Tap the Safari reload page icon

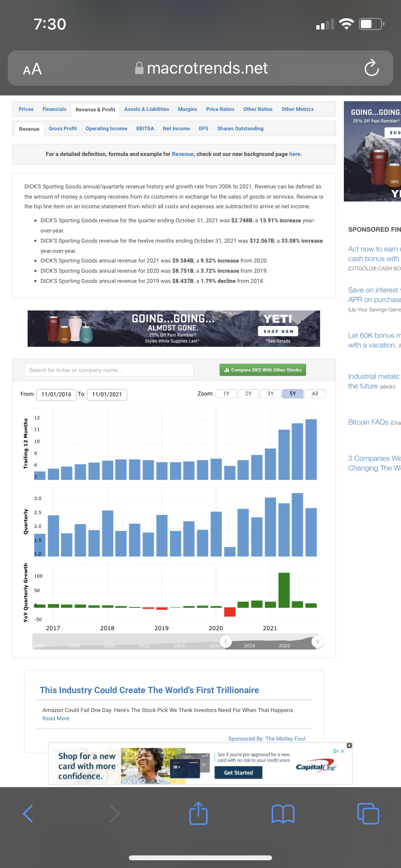[371, 68]
